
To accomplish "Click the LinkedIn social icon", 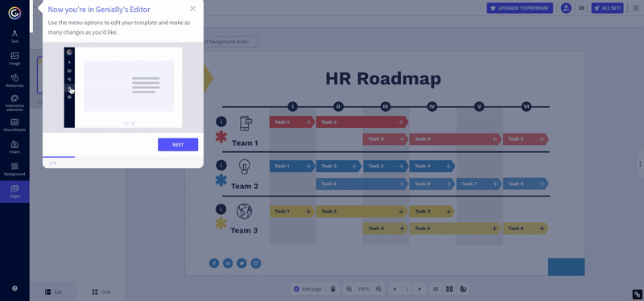I will tap(228, 263).
